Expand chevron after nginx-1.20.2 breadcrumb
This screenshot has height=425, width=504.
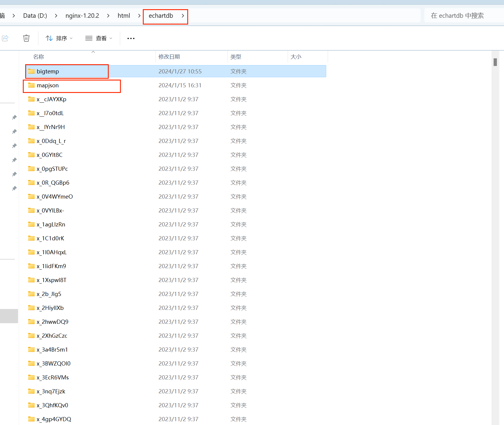pyautogui.click(x=108, y=16)
